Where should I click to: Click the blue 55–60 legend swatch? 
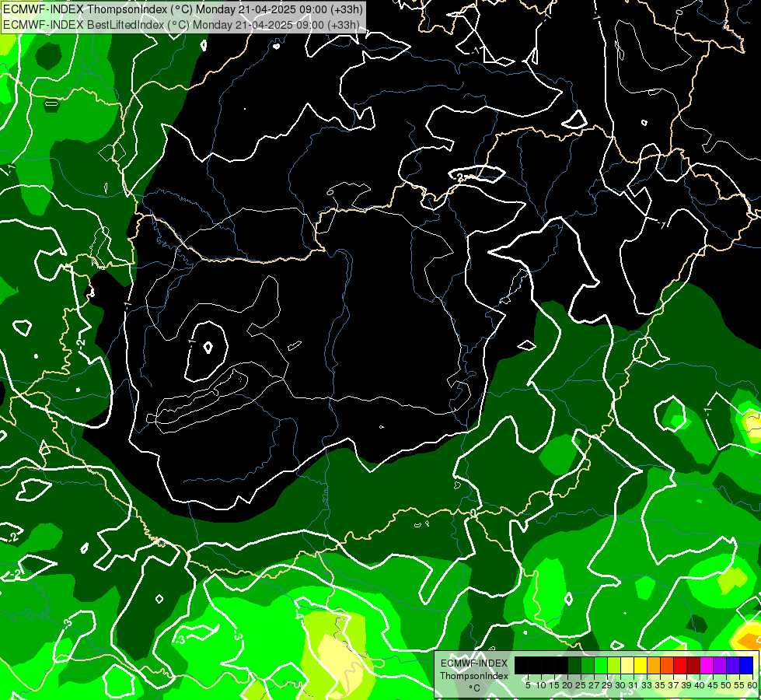point(746,666)
